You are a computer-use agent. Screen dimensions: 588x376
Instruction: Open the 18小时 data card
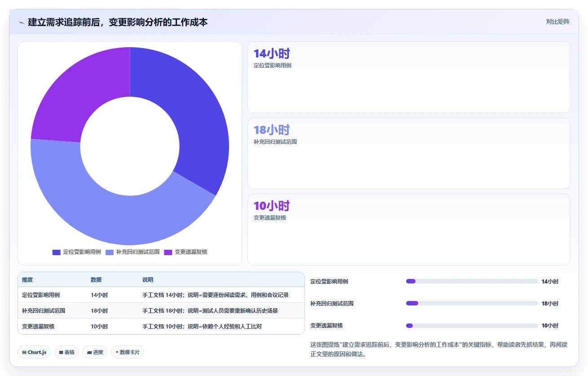click(409, 153)
